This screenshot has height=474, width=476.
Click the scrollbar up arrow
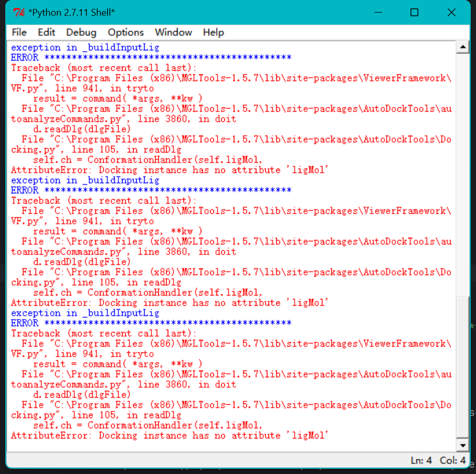(x=463, y=47)
